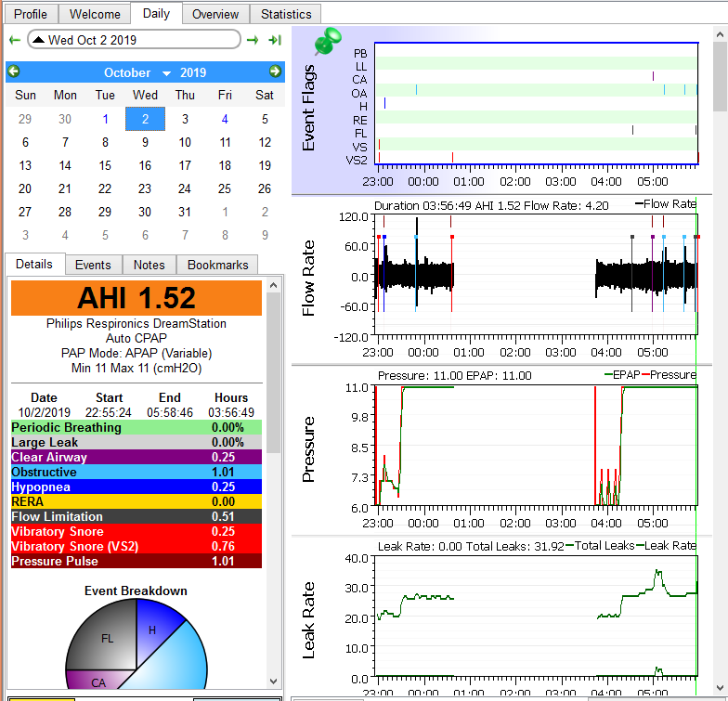Click the Large Leak row
Image resolution: width=728 pixels, height=701 pixels.
(136, 442)
